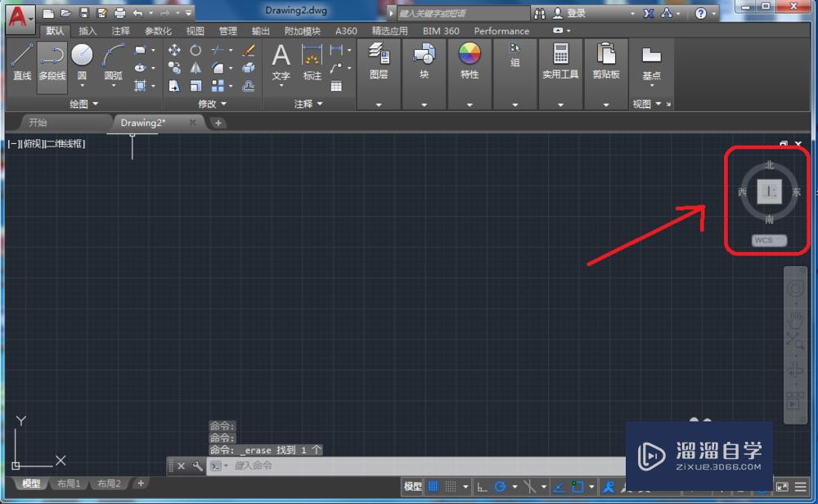
Task: Insert a Table from the annotation panel
Action: (336, 86)
